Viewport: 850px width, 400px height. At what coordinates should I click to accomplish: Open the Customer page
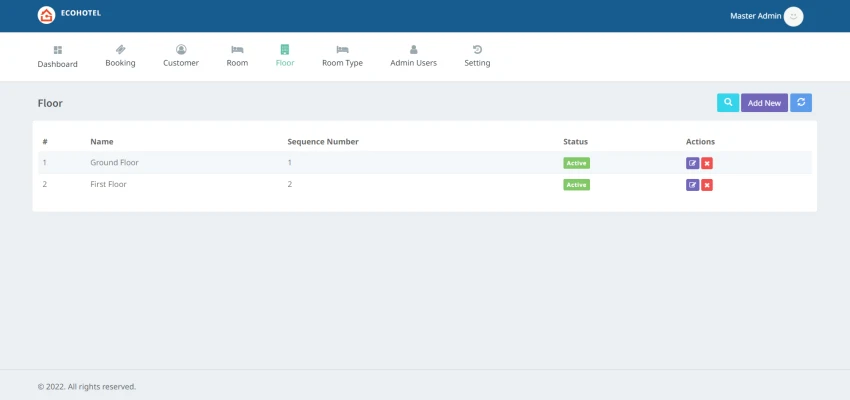[x=181, y=56]
